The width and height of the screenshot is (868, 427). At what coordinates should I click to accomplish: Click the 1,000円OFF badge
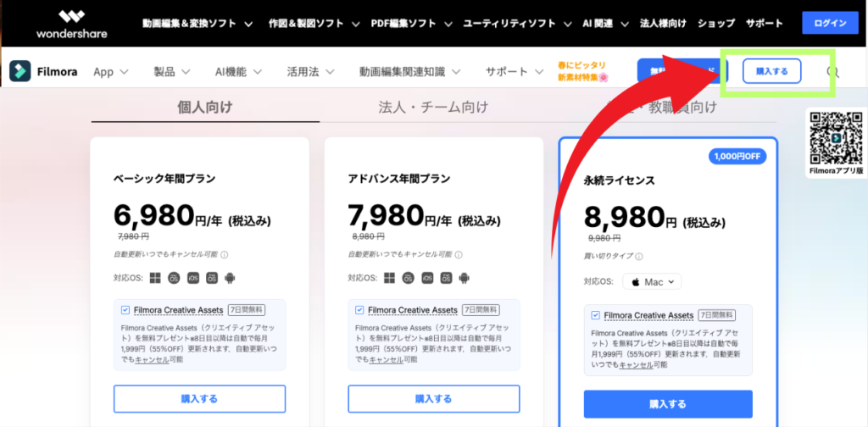[x=737, y=157]
